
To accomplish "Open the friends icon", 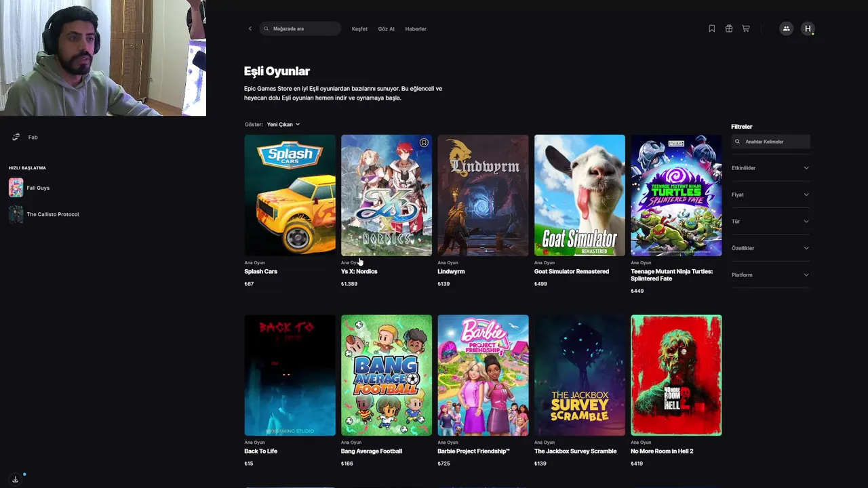I will 786,28.
